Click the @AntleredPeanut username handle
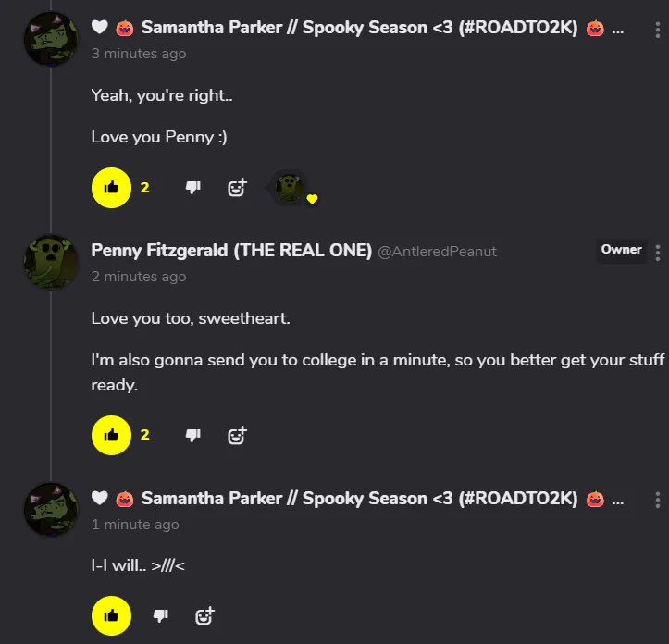The width and height of the screenshot is (669, 644). tap(437, 252)
